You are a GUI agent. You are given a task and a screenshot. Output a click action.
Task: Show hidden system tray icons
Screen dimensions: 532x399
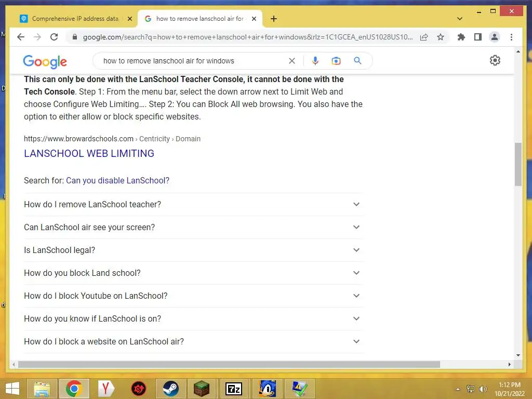(458, 389)
